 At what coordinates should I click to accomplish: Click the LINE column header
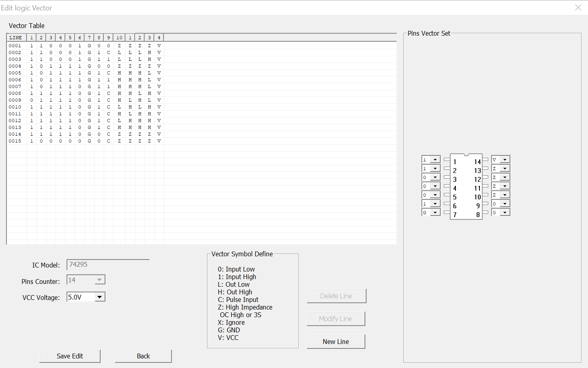16,38
